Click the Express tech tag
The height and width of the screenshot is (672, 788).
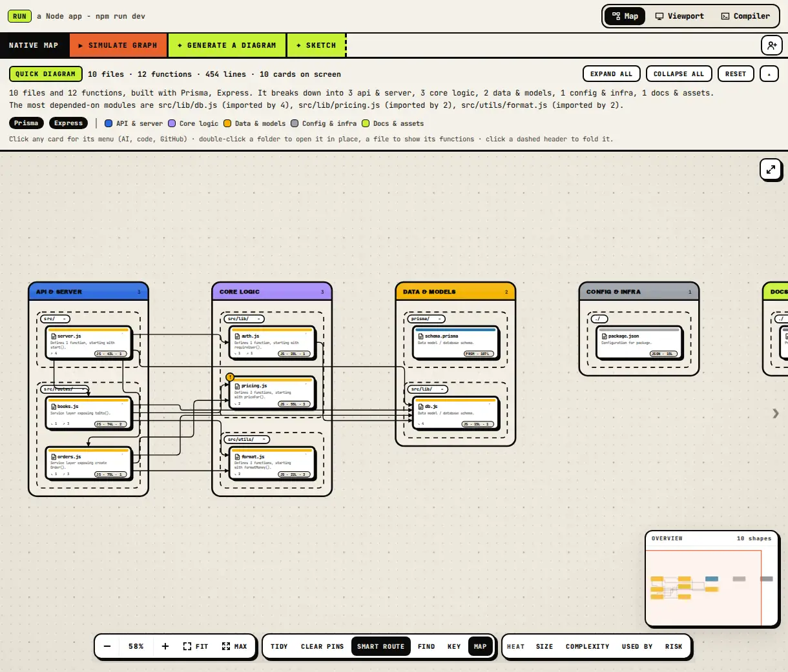click(x=68, y=123)
